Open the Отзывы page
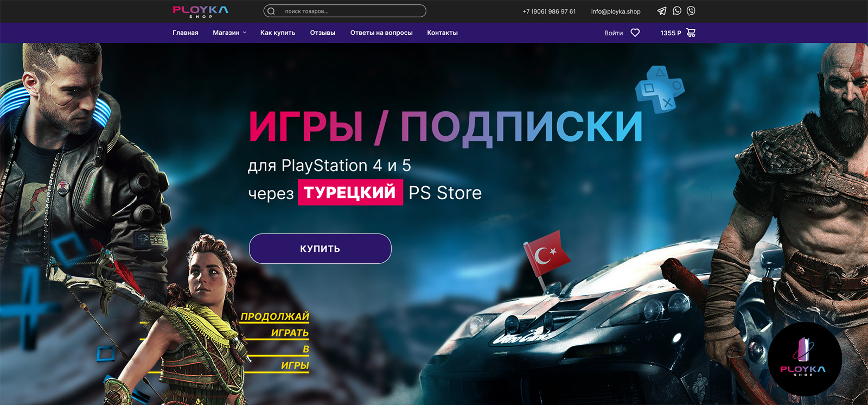Viewport: 868px width, 405px height. pos(323,33)
